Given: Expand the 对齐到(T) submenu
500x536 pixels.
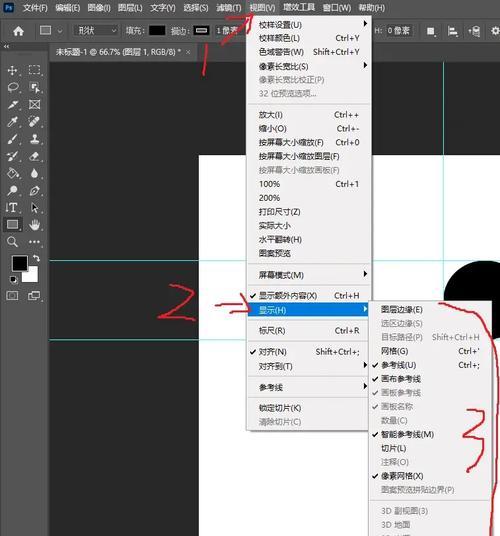Looking at the screenshot, I should (308, 366).
